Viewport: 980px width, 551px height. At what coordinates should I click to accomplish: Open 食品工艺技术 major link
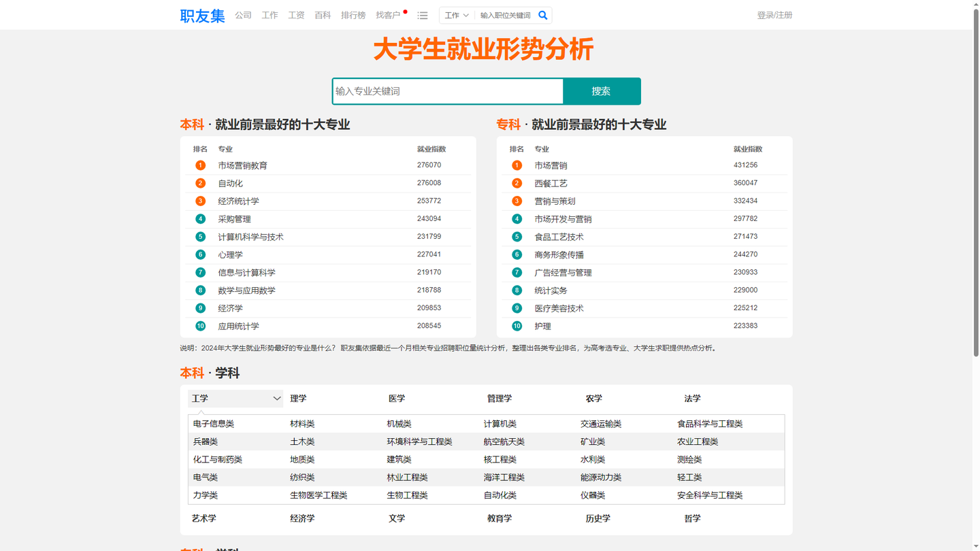pyautogui.click(x=559, y=237)
